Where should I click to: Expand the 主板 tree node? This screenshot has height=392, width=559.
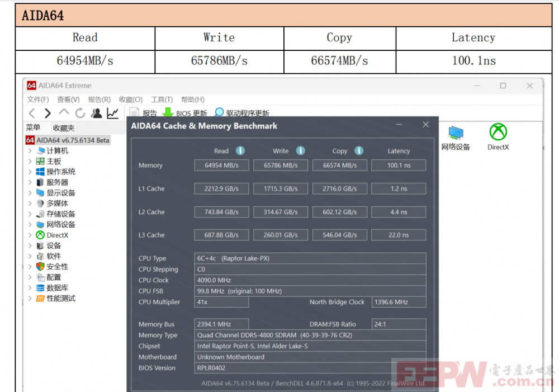coord(30,161)
